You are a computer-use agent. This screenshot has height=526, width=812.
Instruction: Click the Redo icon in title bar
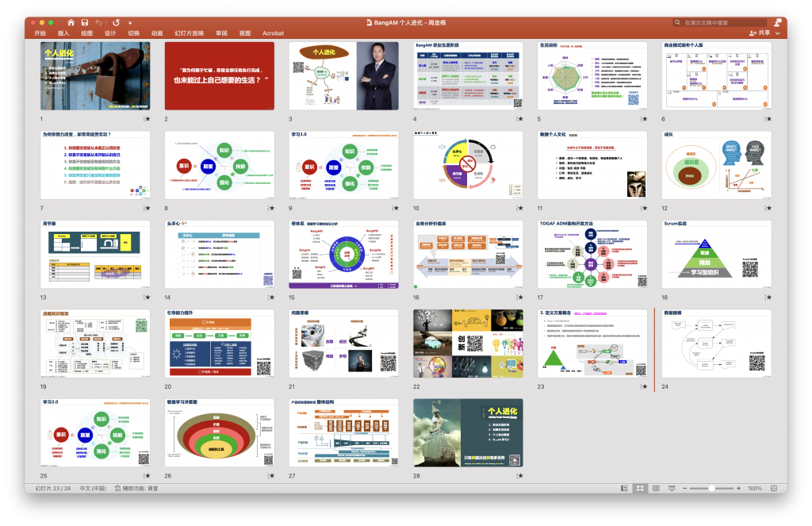click(x=117, y=22)
